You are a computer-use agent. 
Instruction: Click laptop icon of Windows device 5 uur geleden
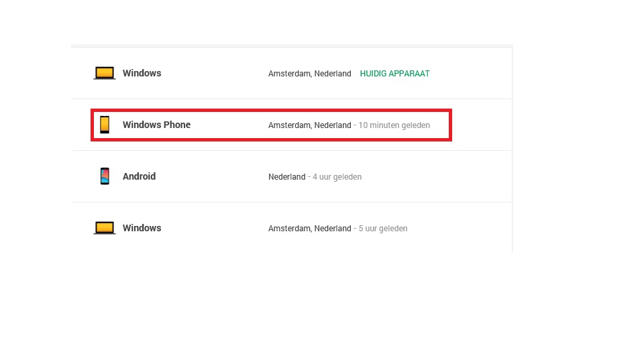105,228
